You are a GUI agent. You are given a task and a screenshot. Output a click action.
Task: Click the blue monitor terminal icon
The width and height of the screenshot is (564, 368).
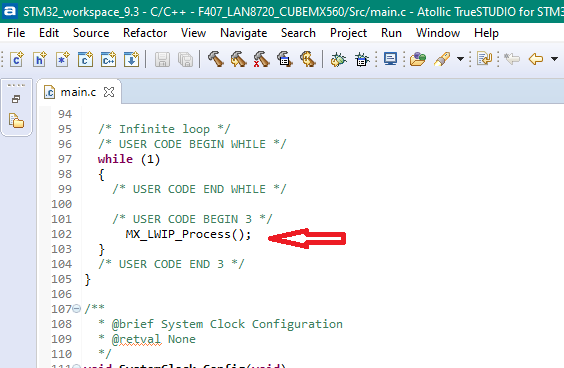click(390, 59)
